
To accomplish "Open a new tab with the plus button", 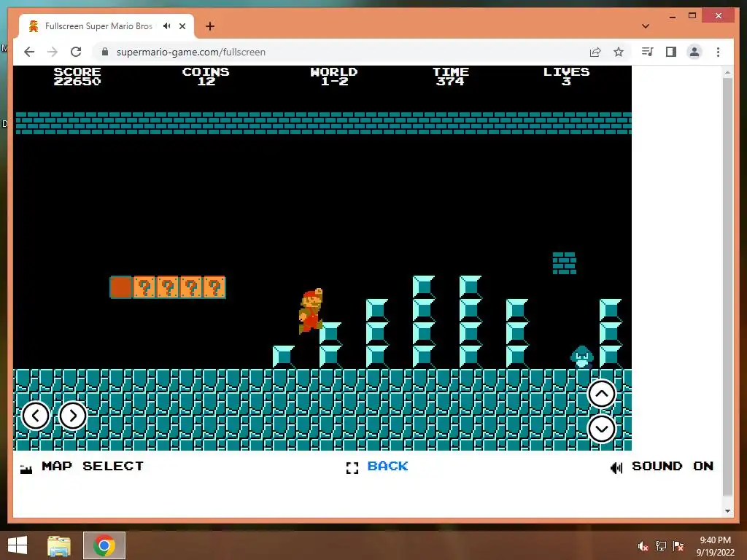I will pos(209,26).
